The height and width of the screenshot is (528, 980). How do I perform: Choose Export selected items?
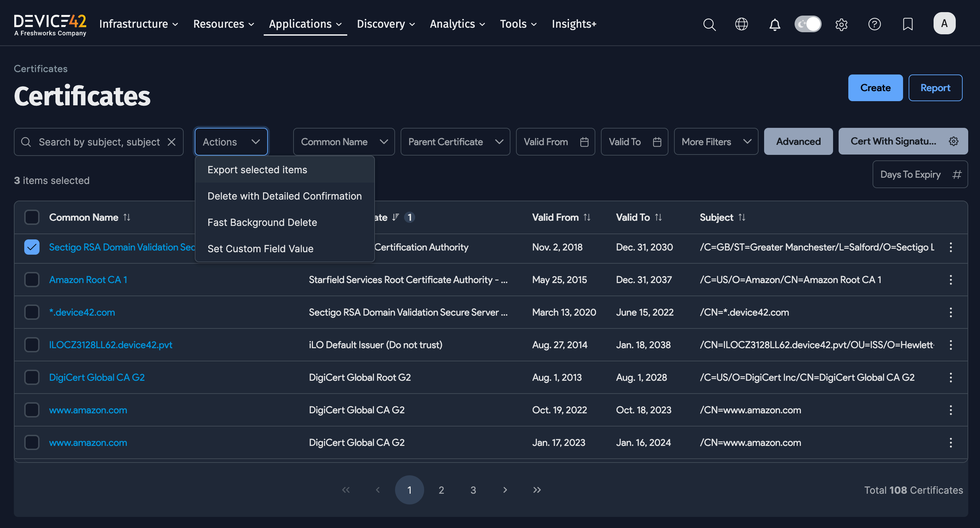pyautogui.click(x=257, y=170)
